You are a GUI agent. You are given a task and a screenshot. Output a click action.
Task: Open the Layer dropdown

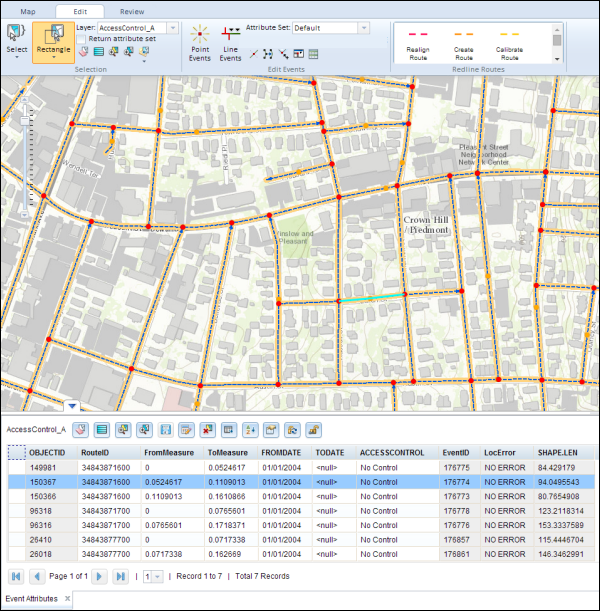point(173,27)
